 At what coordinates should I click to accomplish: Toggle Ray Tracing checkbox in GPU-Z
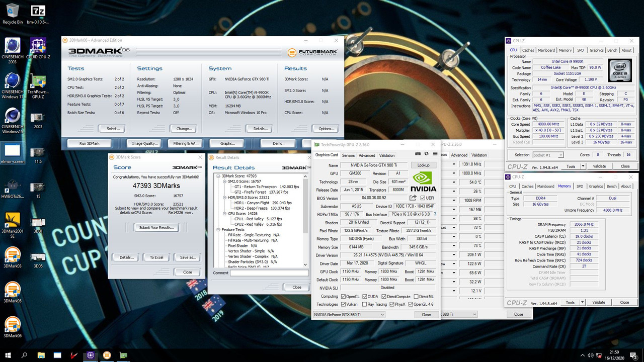[x=364, y=304]
